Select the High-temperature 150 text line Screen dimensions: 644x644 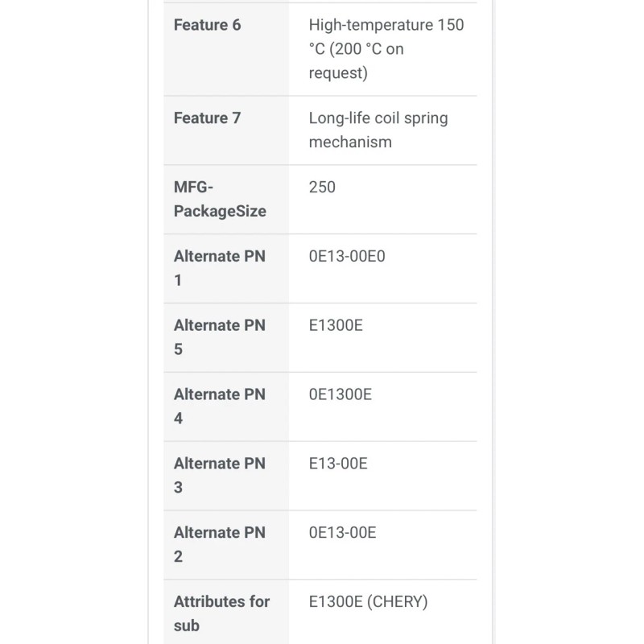(386, 25)
